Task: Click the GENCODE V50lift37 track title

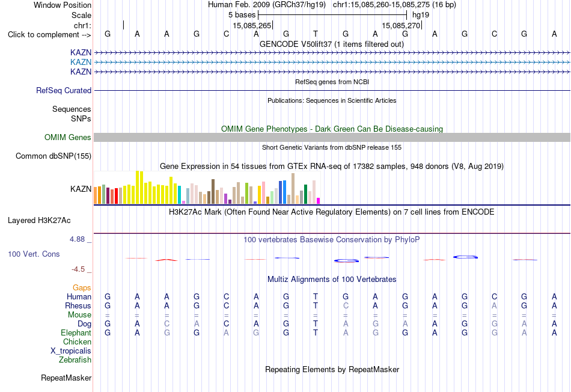Action: pyautogui.click(x=332, y=44)
